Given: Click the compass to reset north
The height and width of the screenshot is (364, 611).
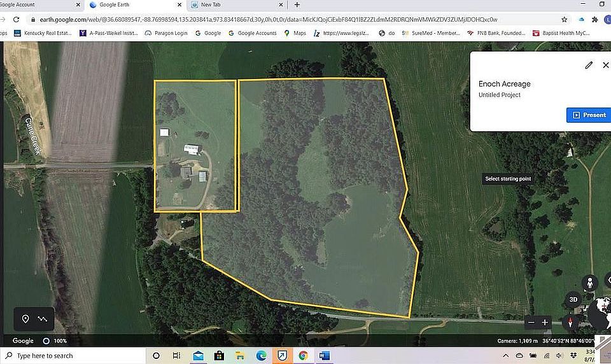Looking at the screenshot, I should (570, 322).
